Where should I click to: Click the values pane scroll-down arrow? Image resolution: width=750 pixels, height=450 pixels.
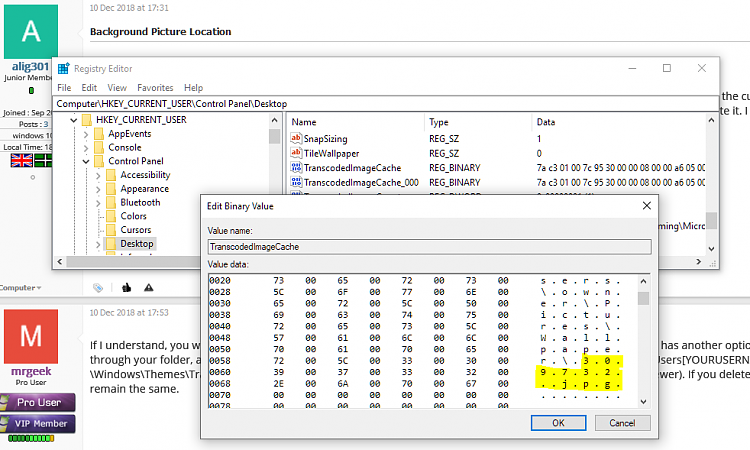click(x=711, y=249)
